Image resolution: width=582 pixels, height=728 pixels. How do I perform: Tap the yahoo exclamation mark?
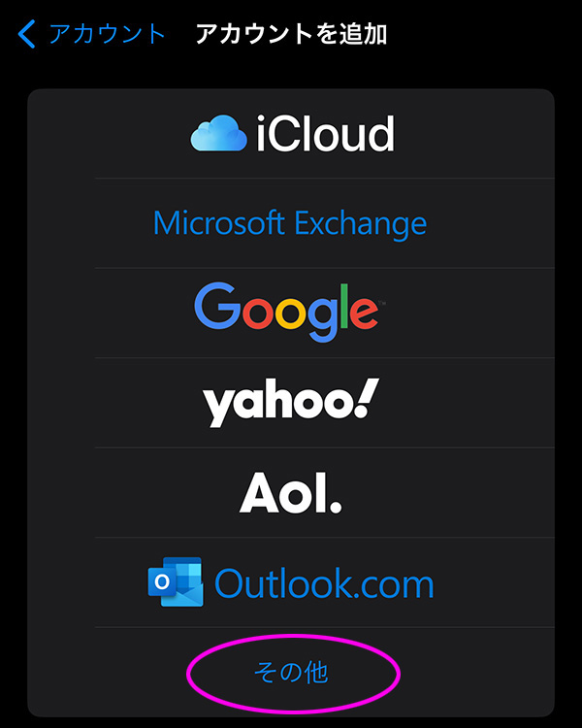pos(368,397)
